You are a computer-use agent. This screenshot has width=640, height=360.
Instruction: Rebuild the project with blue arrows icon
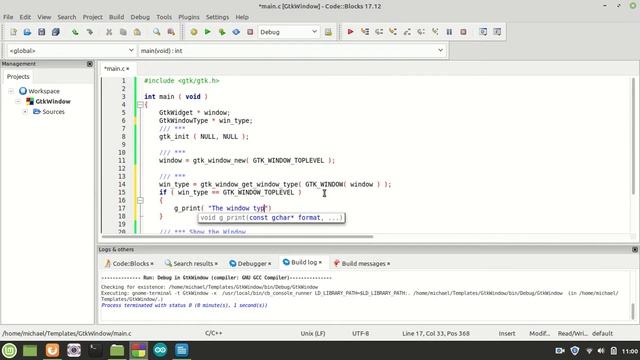coord(236,32)
